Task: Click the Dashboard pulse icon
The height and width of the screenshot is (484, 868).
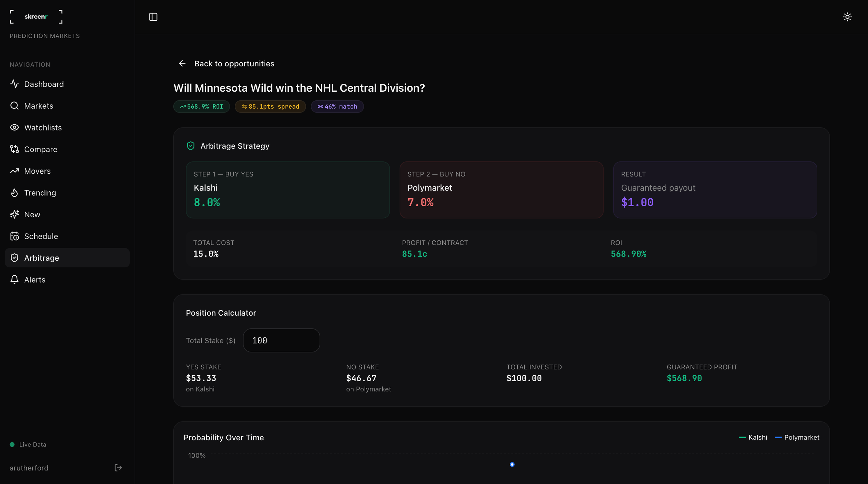Action: 14,84
